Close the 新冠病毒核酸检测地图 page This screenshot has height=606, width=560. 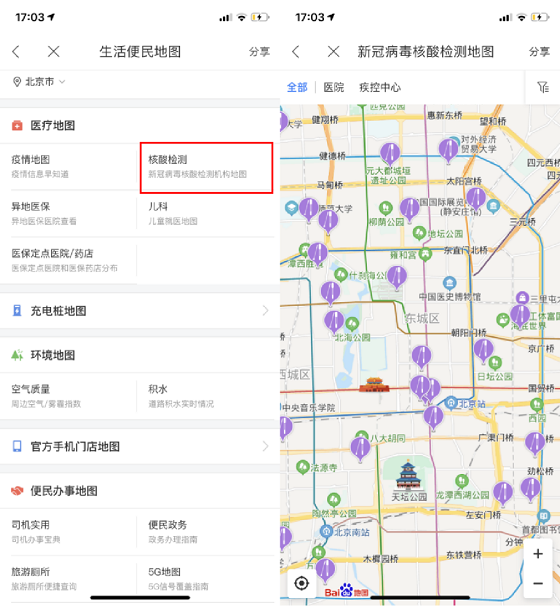(x=334, y=51)
